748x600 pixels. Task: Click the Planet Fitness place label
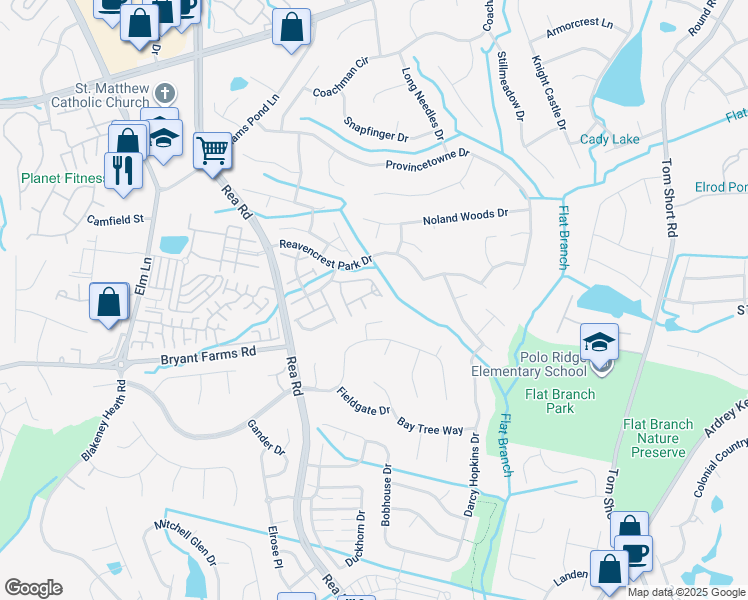[x=62, y=178]
